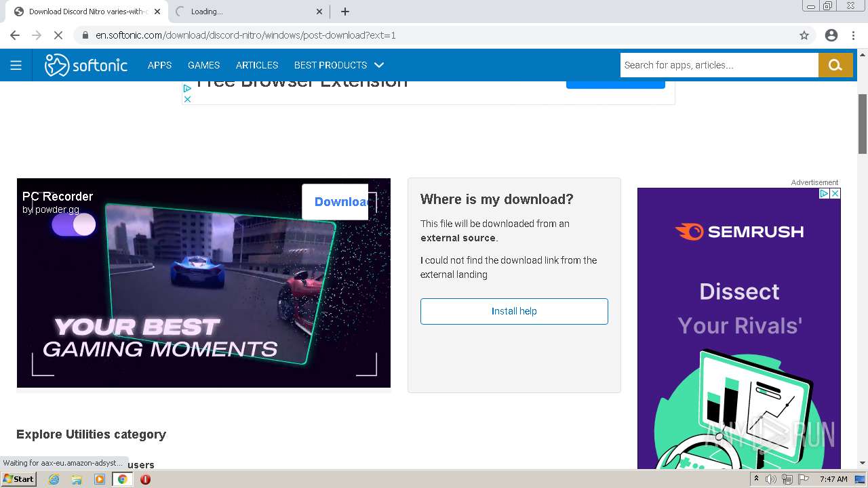
Task: Click the red taskbar security icon
Action: [145, 479]
